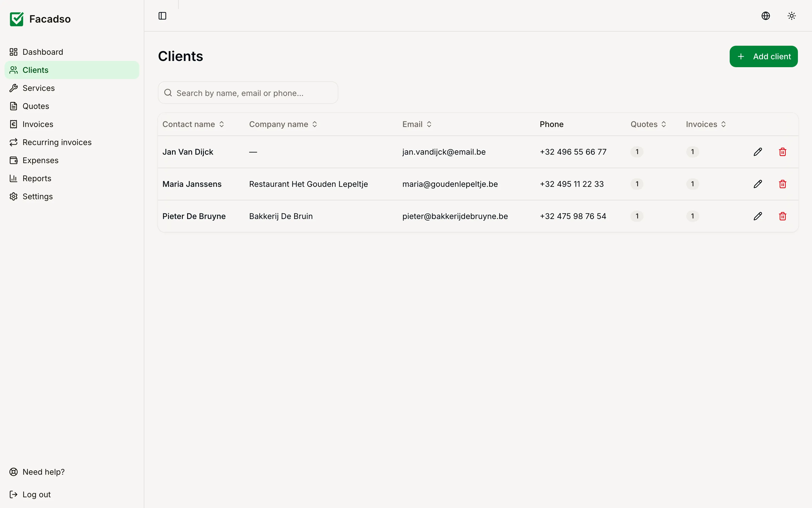The image size is (812, 508).
Task: Click pieter@bakkerijdebruyne.be email
Action: pos(455,216)
